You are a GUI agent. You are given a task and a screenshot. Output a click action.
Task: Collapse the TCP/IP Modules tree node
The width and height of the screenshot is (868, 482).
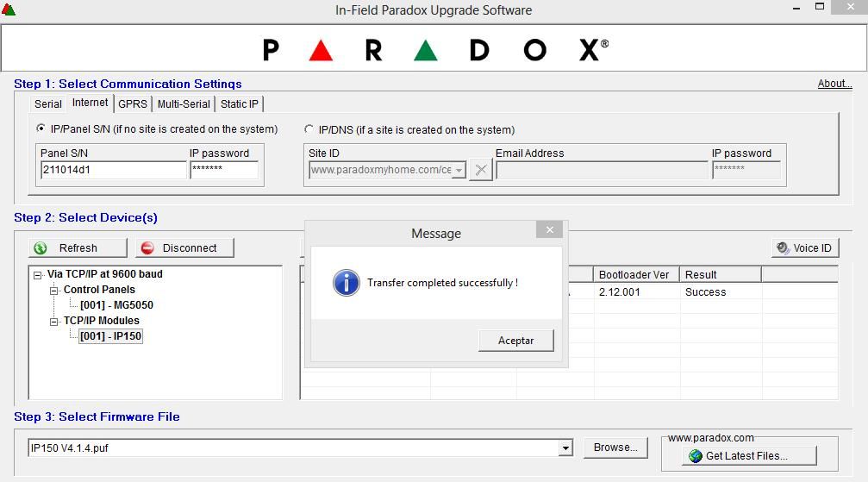click(x=53, y=322)
